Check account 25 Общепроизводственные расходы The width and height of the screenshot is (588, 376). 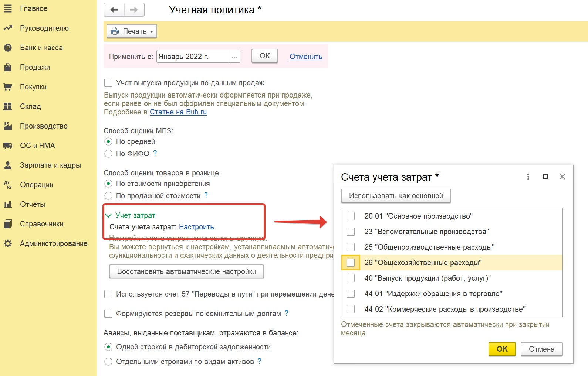pyautogui.click(x=351, y=247)
